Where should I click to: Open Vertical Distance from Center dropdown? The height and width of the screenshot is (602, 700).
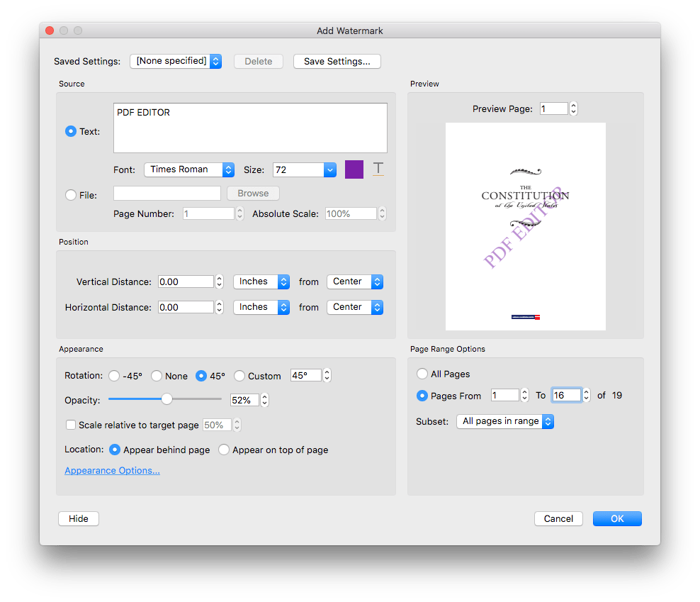coord(355,282)
